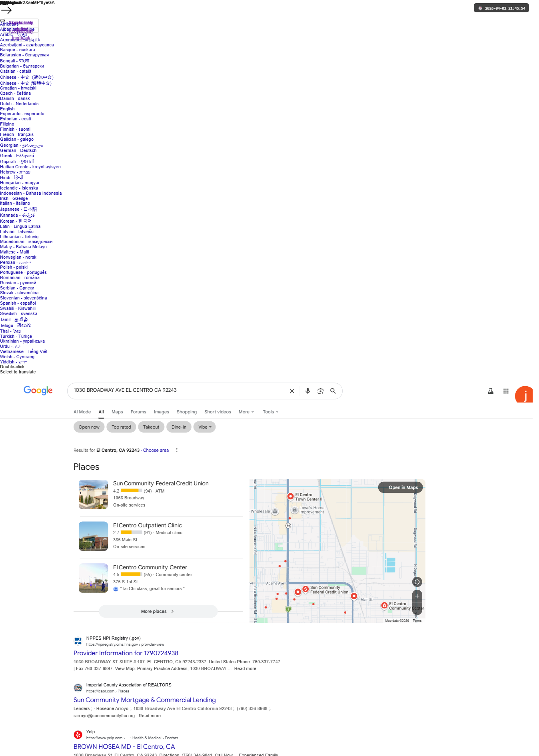This screenshot has height=756, width=539.
Task: Open the BROWN HOSEA MD Yelp result
Action: click(x=124, y=747)
